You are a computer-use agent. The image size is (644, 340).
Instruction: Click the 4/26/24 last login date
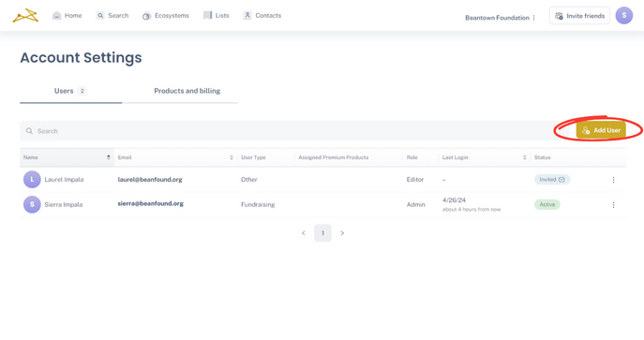click(454, 200)
